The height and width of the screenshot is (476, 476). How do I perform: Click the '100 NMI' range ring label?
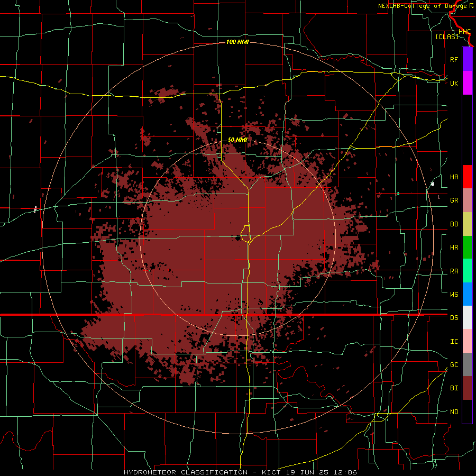coord(237,42)
